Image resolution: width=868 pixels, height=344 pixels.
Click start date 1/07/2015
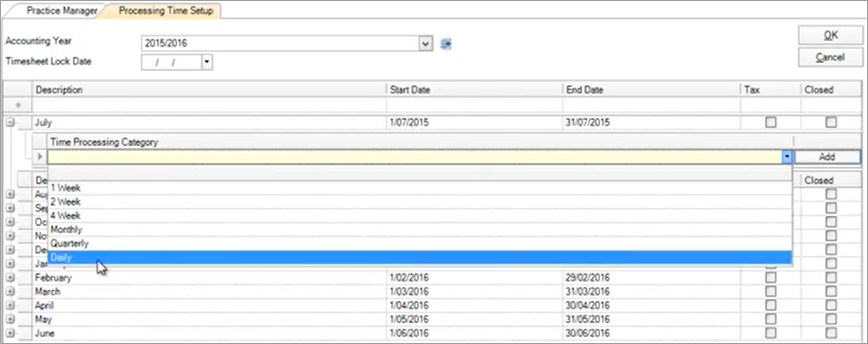point(409,122)
